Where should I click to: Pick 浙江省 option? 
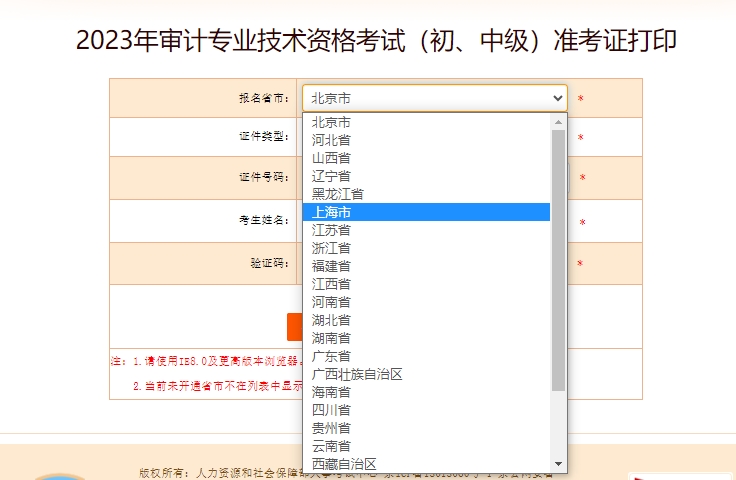coord(426,248)
